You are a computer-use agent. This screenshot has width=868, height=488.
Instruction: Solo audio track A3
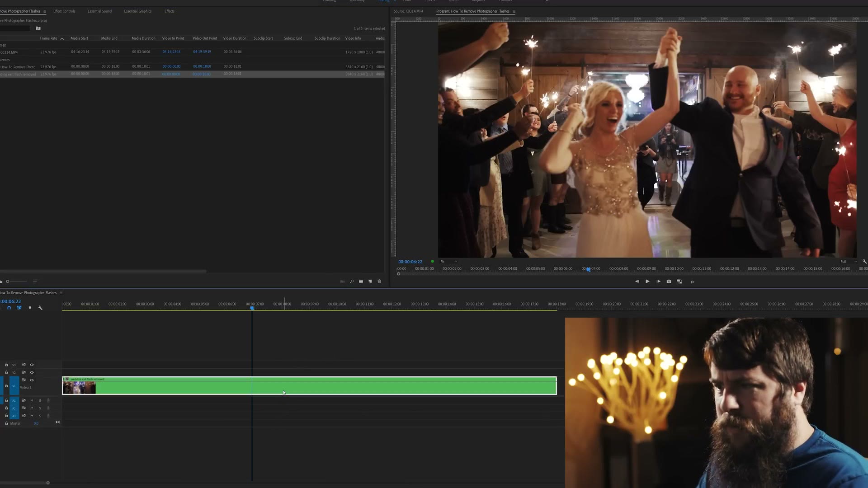click(x=40, y=416)
